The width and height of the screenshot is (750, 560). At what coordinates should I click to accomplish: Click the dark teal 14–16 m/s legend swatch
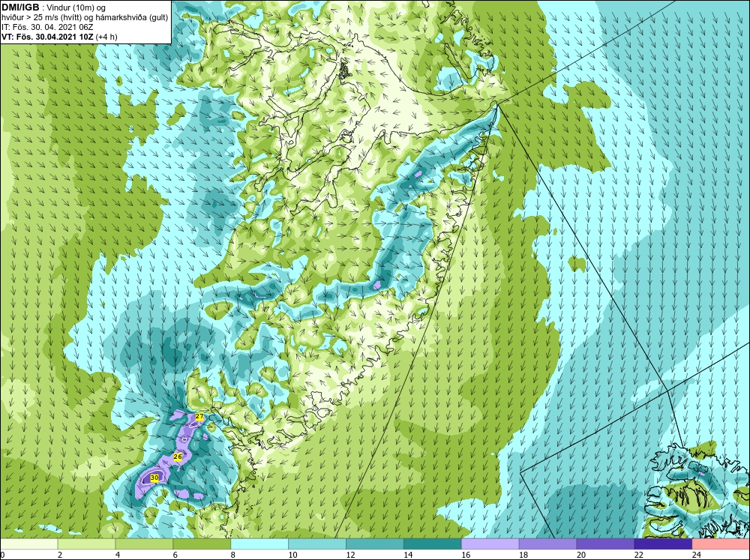(433, 544)
